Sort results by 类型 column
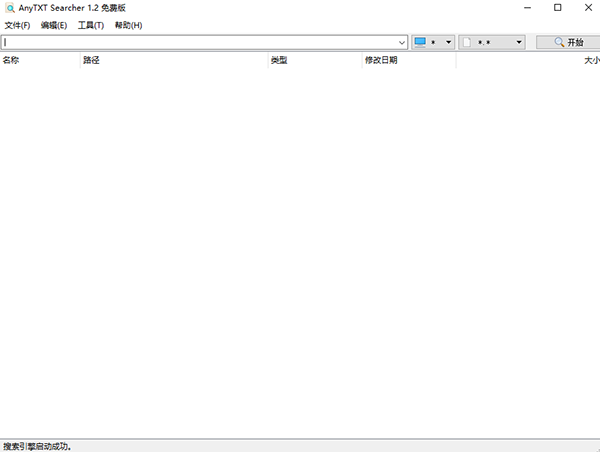The width and height of the screenshot is (600, 452). click(x=315, y=60)
